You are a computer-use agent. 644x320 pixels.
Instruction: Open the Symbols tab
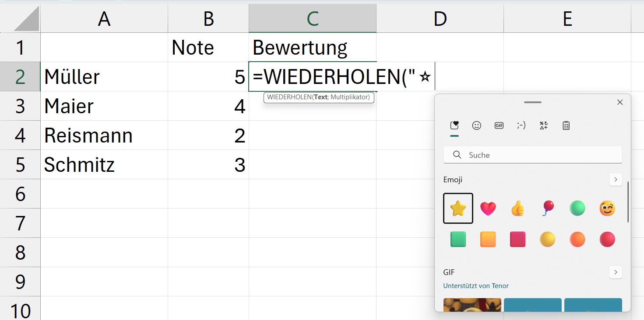point(543,125)
